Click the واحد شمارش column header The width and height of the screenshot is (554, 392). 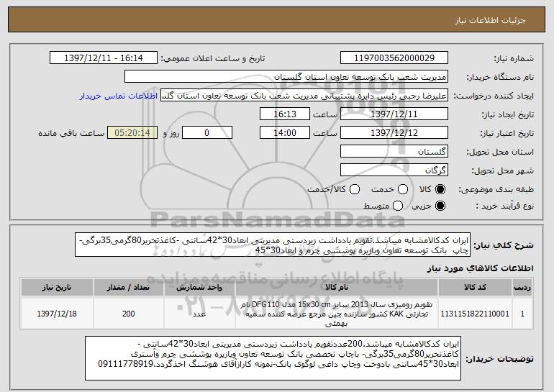(199, 288)
